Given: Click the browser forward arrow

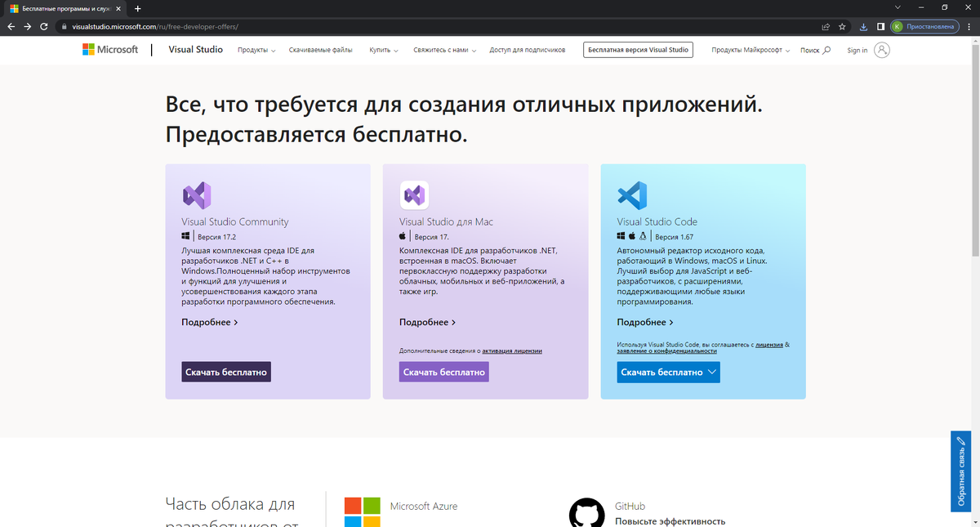Looking at the screenshot, I should tap(28, 26).
